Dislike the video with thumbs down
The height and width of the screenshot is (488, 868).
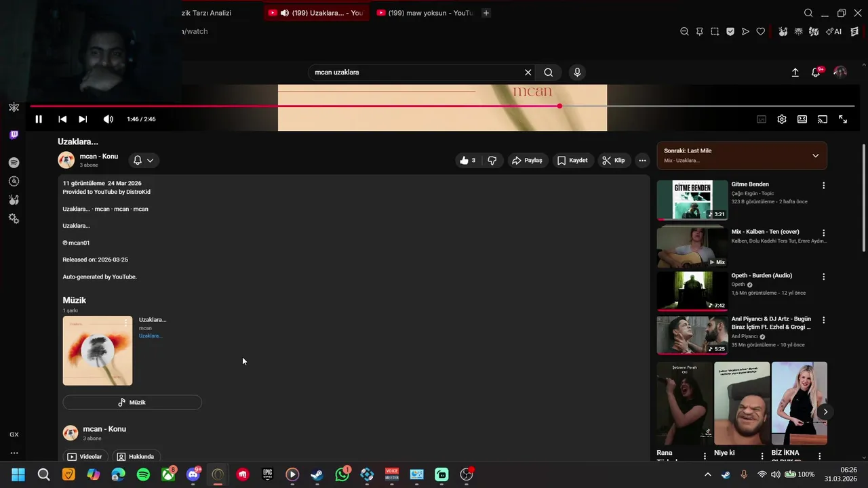492,161
